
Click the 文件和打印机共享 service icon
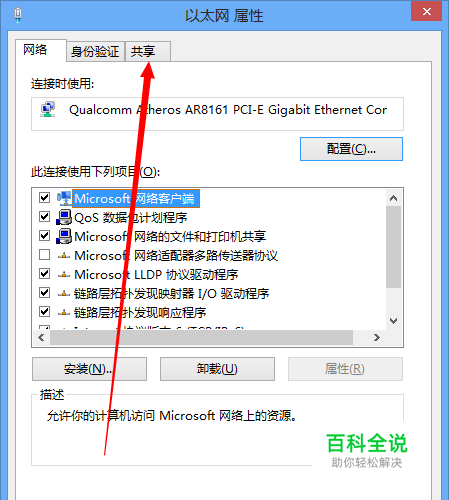[x=64, y=236]
